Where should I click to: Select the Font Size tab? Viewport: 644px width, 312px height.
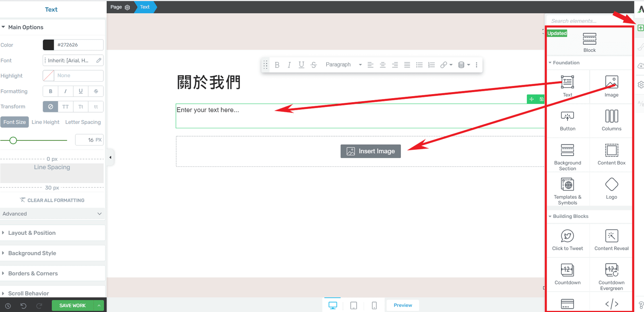14,122
